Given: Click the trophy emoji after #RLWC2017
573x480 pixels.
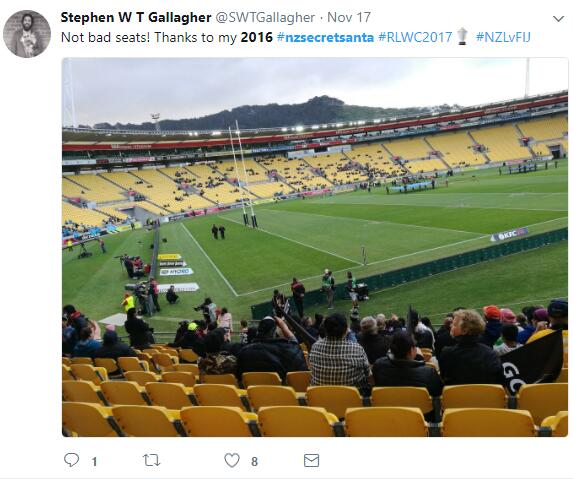Looking at the screenshot, I should (463, 37).
